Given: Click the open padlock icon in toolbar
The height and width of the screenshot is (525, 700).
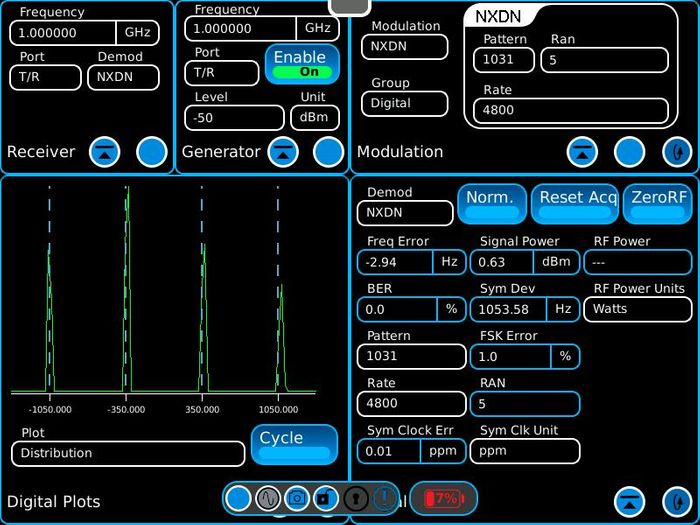Looking at the screenshot, I should coord(325,497).
